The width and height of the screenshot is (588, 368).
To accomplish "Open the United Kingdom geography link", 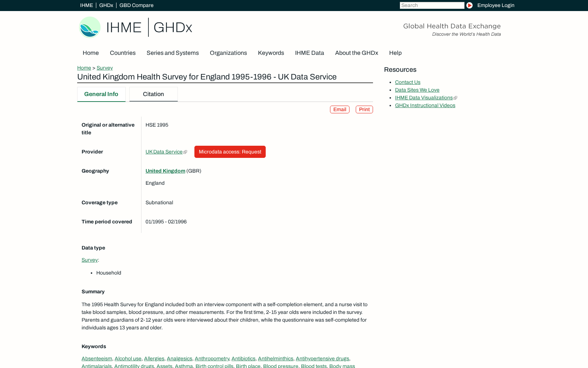I will click(x=165, y=171).
